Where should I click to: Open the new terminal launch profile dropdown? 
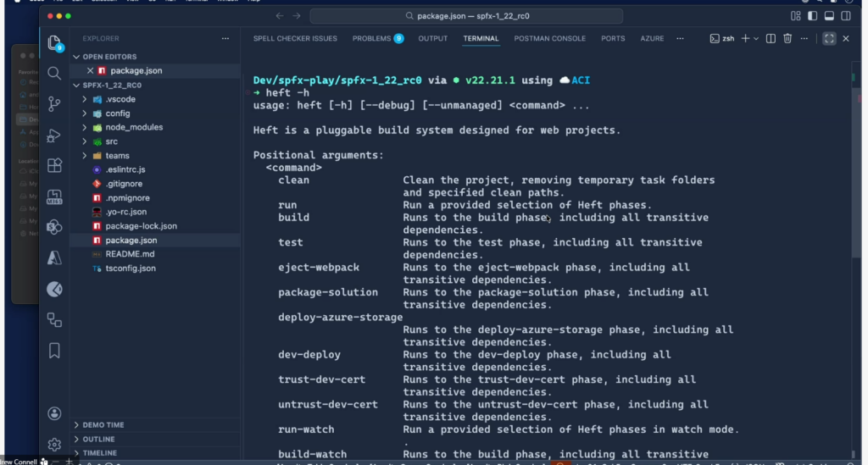pos(756,38)
